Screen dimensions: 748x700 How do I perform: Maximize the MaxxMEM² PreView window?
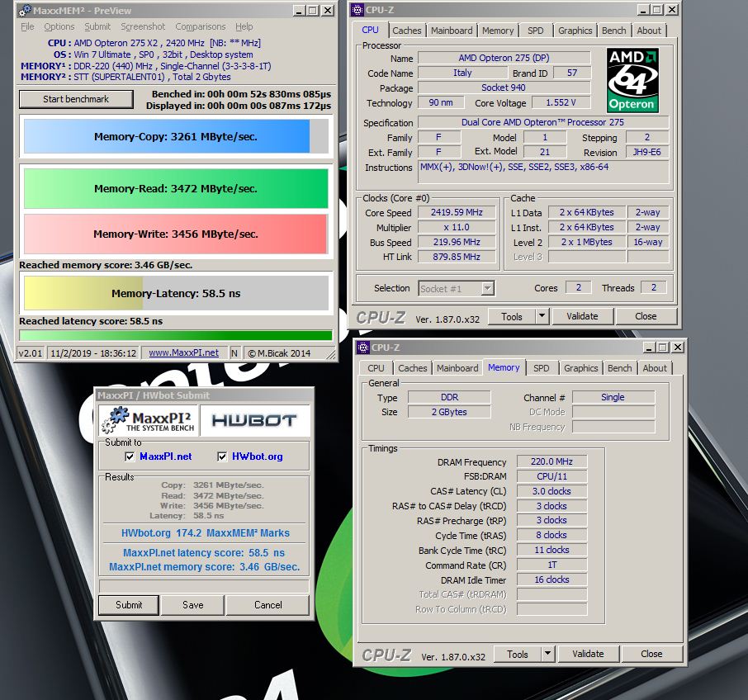pos(313,11)
